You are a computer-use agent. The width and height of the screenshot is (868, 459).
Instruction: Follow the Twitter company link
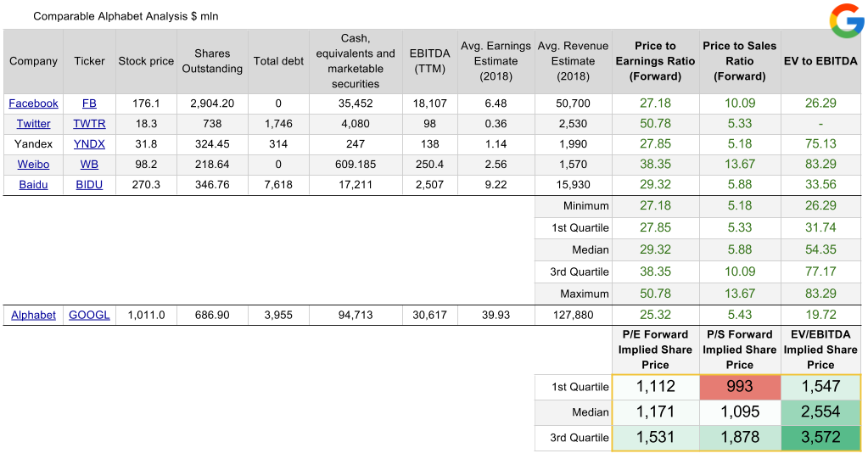(34, 124)
